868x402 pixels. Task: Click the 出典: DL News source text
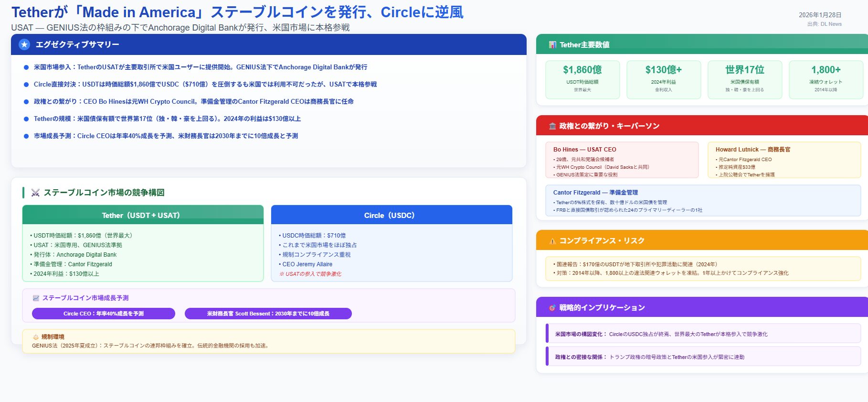pos(824,24)
